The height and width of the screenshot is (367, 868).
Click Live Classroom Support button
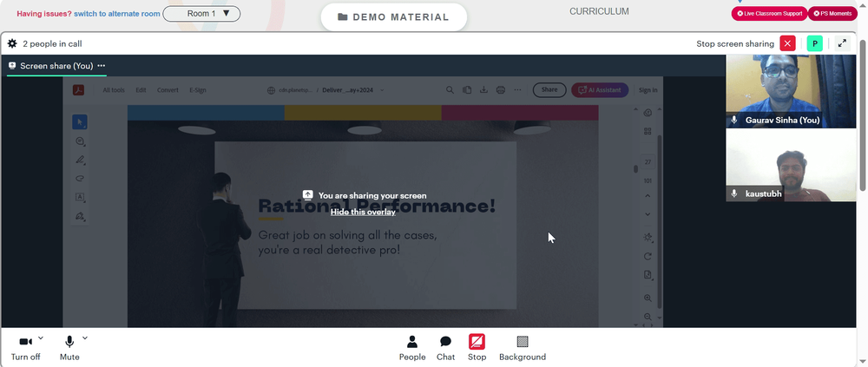769,13
